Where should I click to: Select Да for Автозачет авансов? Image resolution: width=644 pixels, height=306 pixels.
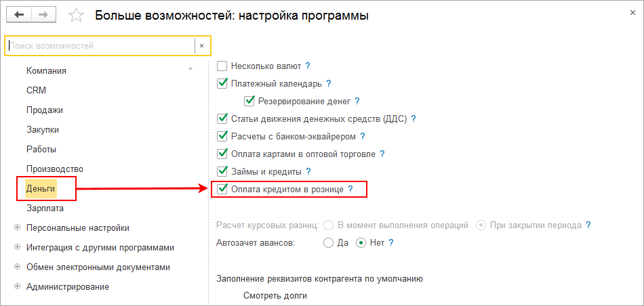tap(329, 242)
